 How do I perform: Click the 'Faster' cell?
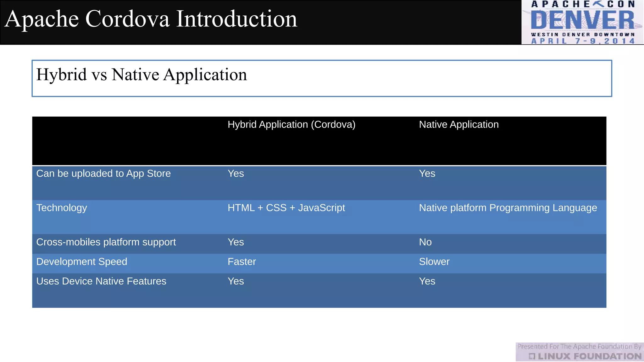(x=242, y=262)
